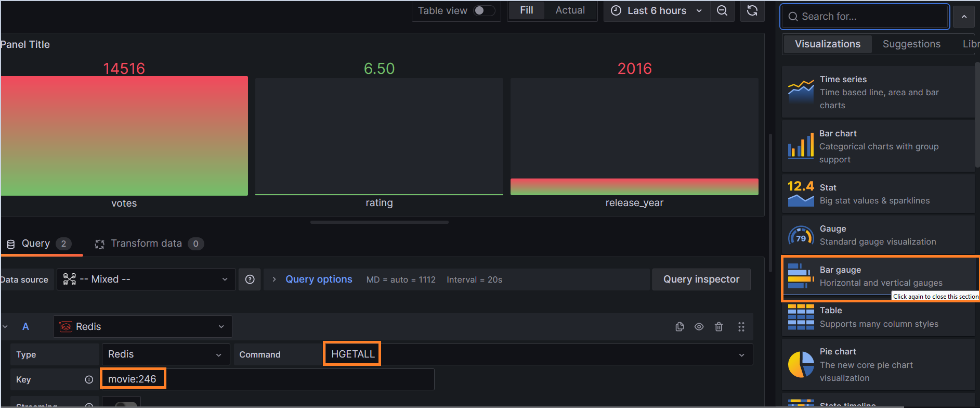Open the Mixed data source dropdown
The image size is (980, 408).
pos(146,279)
